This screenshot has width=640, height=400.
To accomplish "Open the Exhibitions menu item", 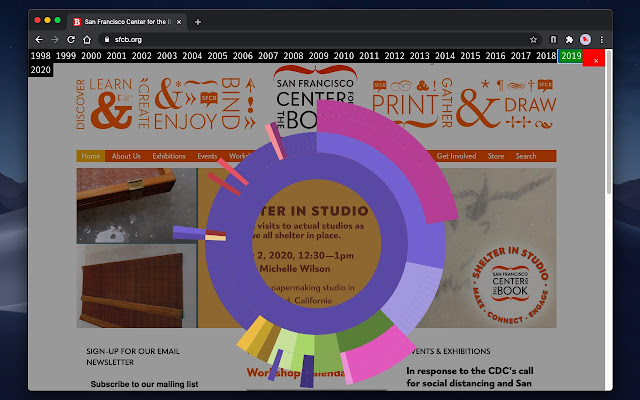I will click(x=169, y=156).
